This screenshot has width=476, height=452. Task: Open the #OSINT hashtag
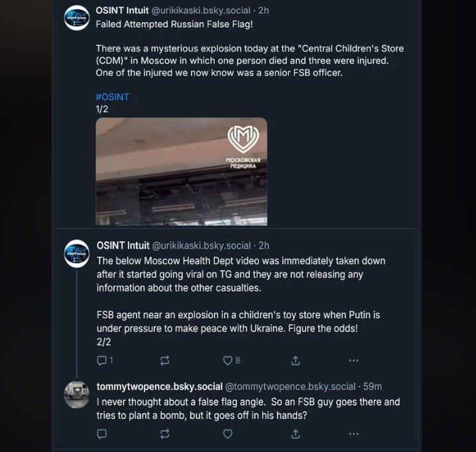click(x=112, y=97)
